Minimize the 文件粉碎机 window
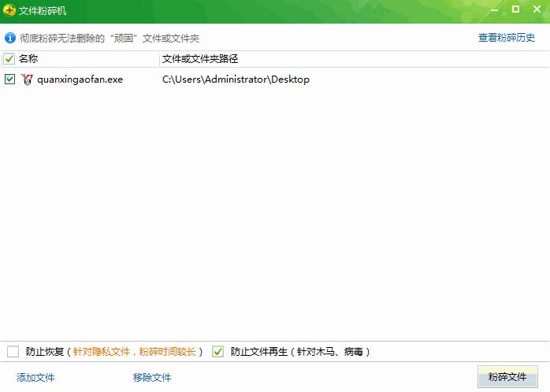Viewport: 550px width, 392px height. point(495,9)
